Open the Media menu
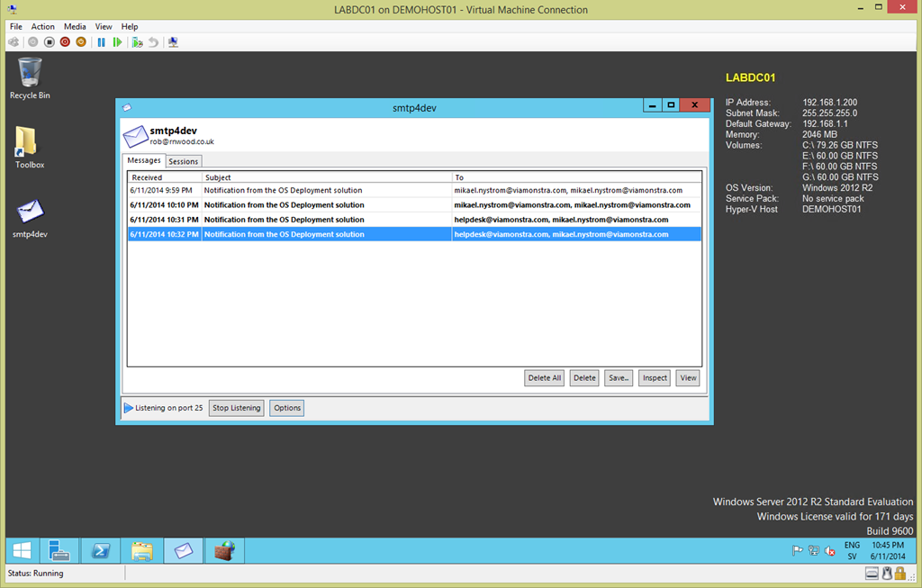Image resolution: width=922 pixels, height=588 pixels. 75,27
